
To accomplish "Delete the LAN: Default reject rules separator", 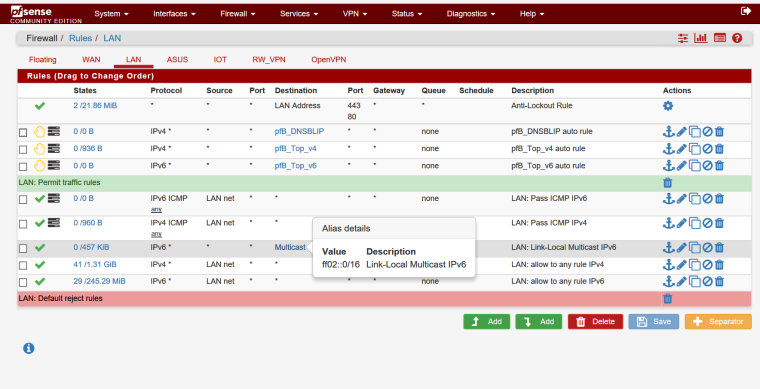I will coord(667,298).
